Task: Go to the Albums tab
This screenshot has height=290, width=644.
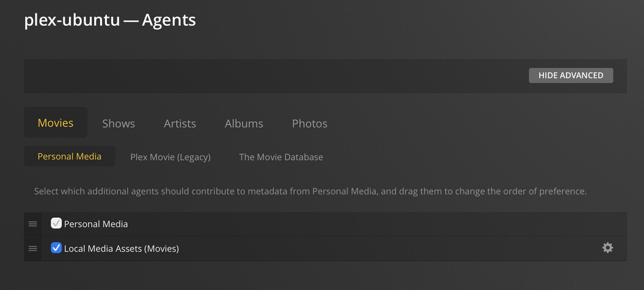Action: (244, 124)
